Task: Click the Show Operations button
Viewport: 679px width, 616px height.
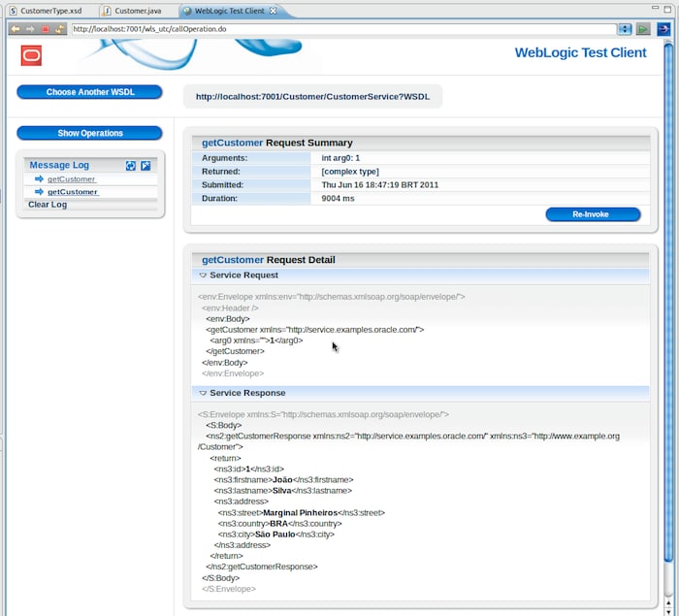Action: tap(89, 133)
